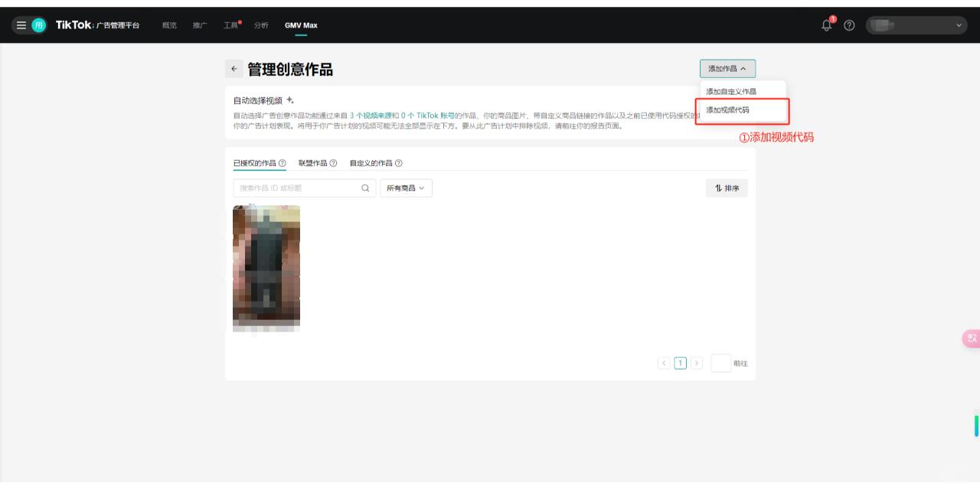Image resolution: width=980 pixels, height=490 pixels.
Task: Click the 3 个视频来源 link
Action: coord(371,116)
